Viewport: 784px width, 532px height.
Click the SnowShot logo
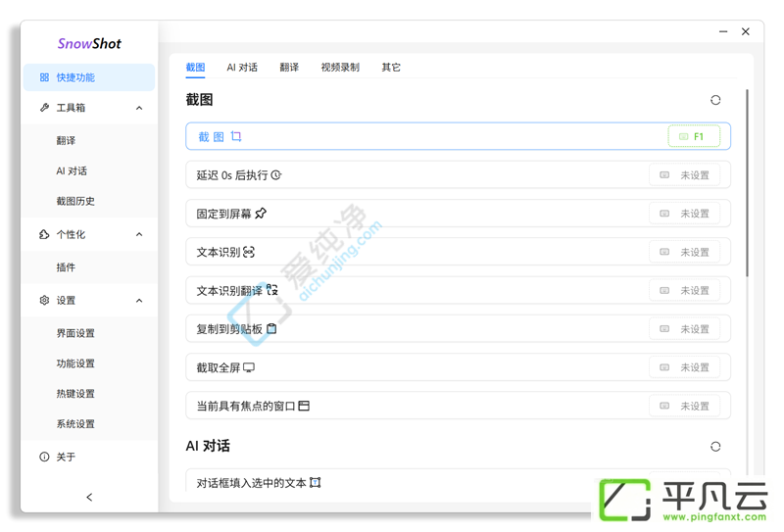(x=89, y=43)
